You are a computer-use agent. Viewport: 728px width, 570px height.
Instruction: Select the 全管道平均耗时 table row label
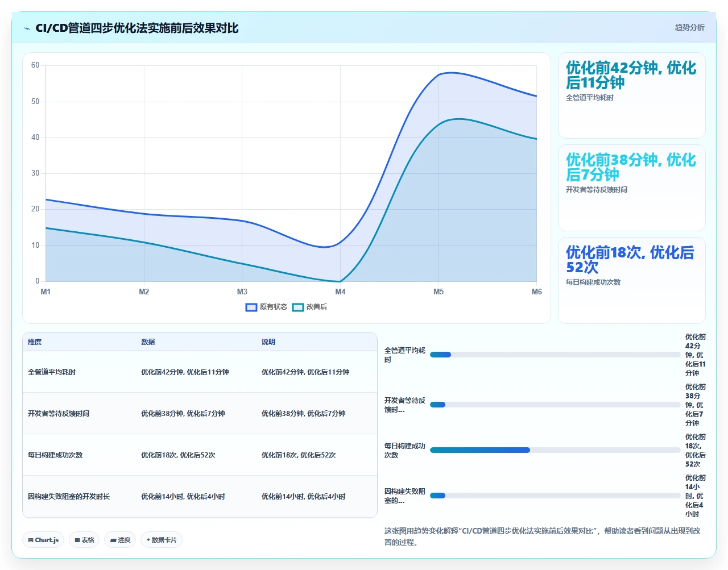[x=52, y=372]
